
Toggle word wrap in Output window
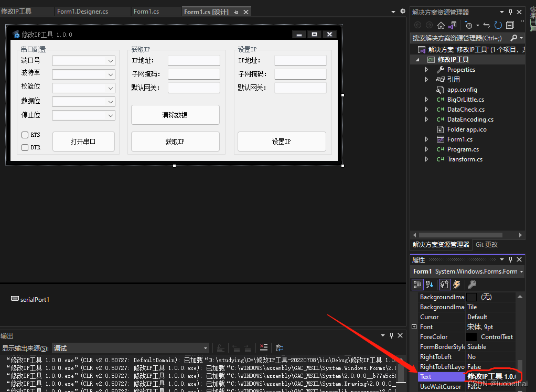(x=280, y=348)
